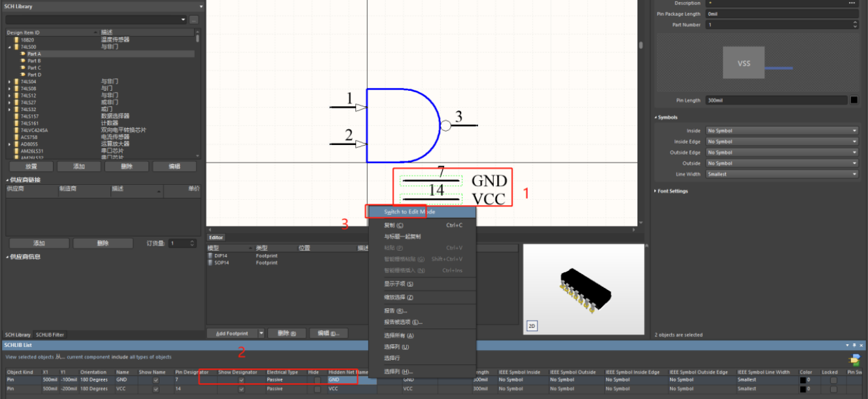The width and height of the screenshot is (868, 399).
Task: Click Pin Length color swatch
Action: coord(854,100)
